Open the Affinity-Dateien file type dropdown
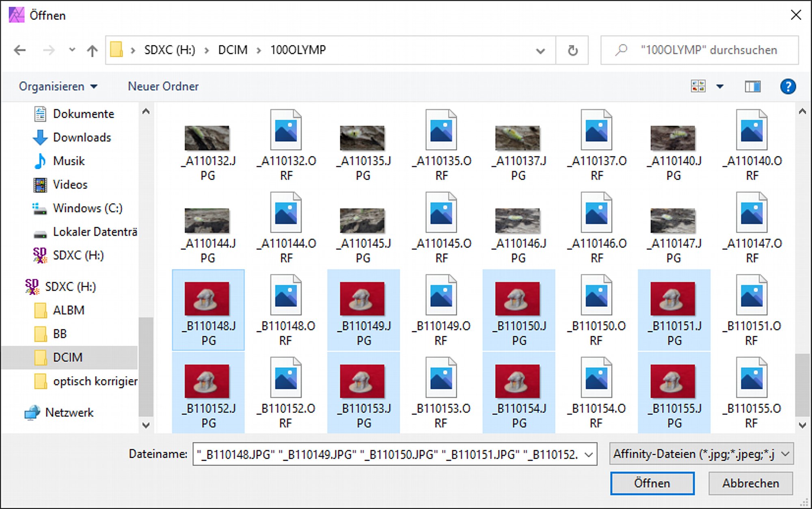This screenshot has width=812, height=509. pyautogui.click(x=701, y=454)
